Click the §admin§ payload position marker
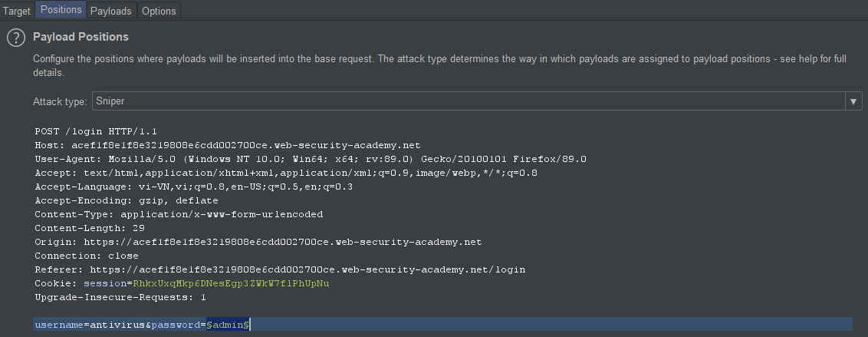 tap(226, 325)
